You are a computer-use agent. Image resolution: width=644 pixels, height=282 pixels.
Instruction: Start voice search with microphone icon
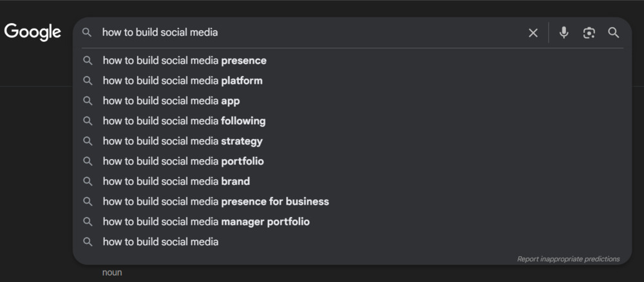[x=564, y=33]
